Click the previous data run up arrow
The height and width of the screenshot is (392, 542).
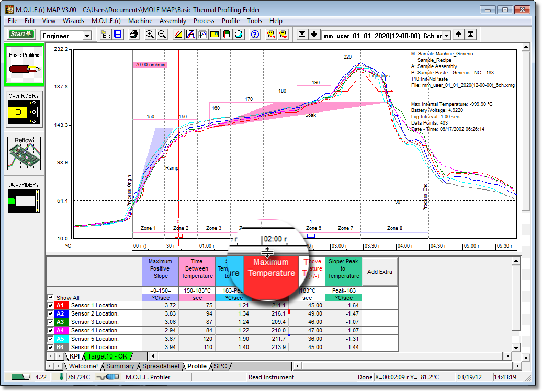click(458, 35)
